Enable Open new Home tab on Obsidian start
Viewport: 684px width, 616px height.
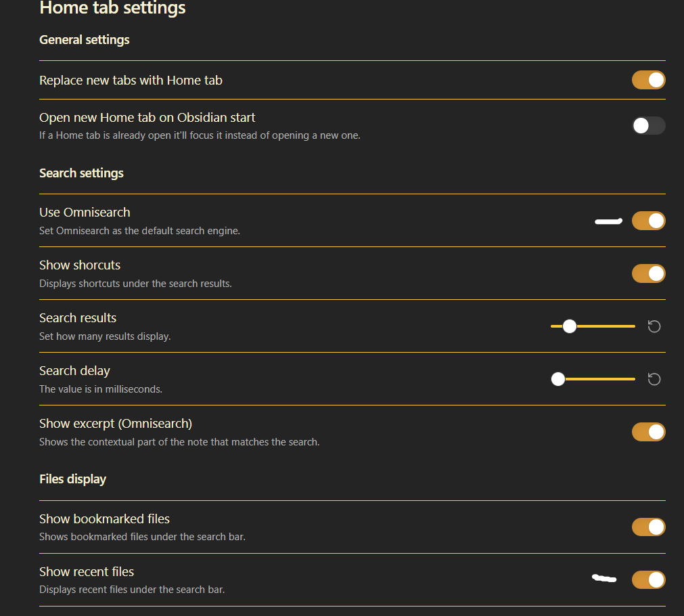[648, 126]
